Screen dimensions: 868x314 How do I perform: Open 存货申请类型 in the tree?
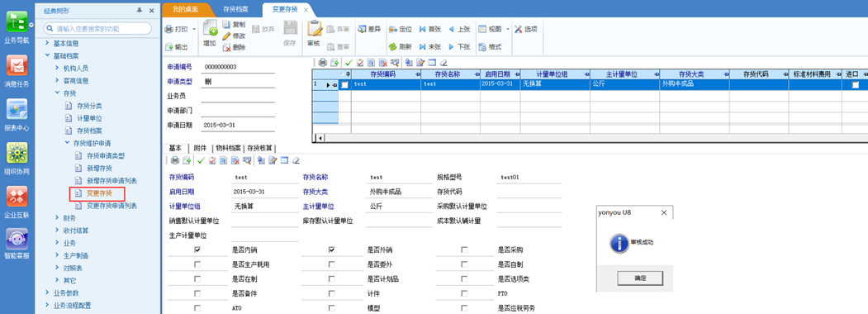(x=106, y=155)
